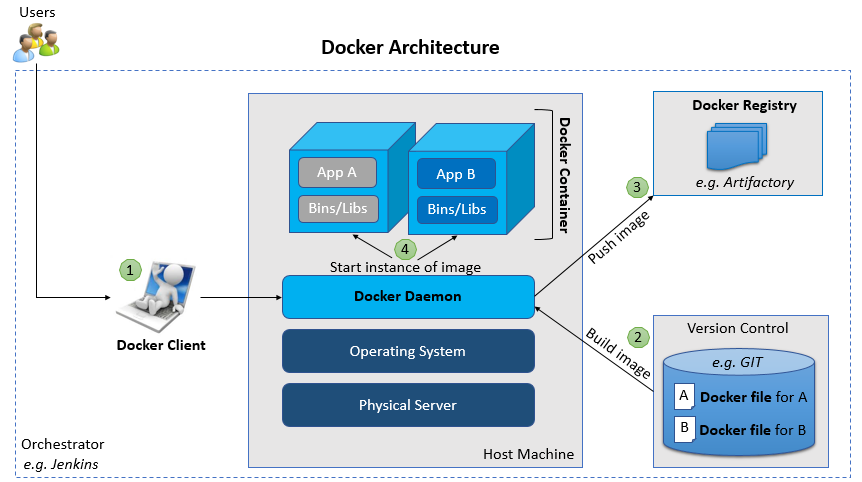The image size is (862, 482).
Task: Click the vertical Docker Container label
Action: coord(565,175)
